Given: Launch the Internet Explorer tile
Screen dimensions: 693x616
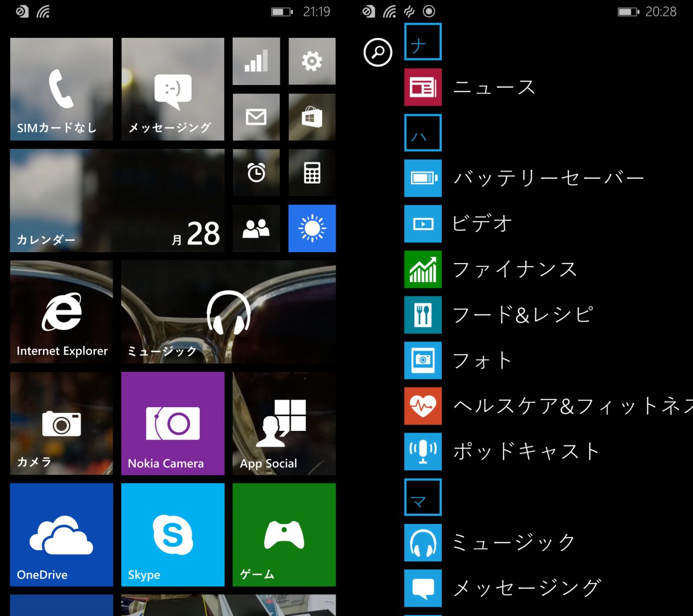Looking at the screenshot, I should tap(61, 312).
